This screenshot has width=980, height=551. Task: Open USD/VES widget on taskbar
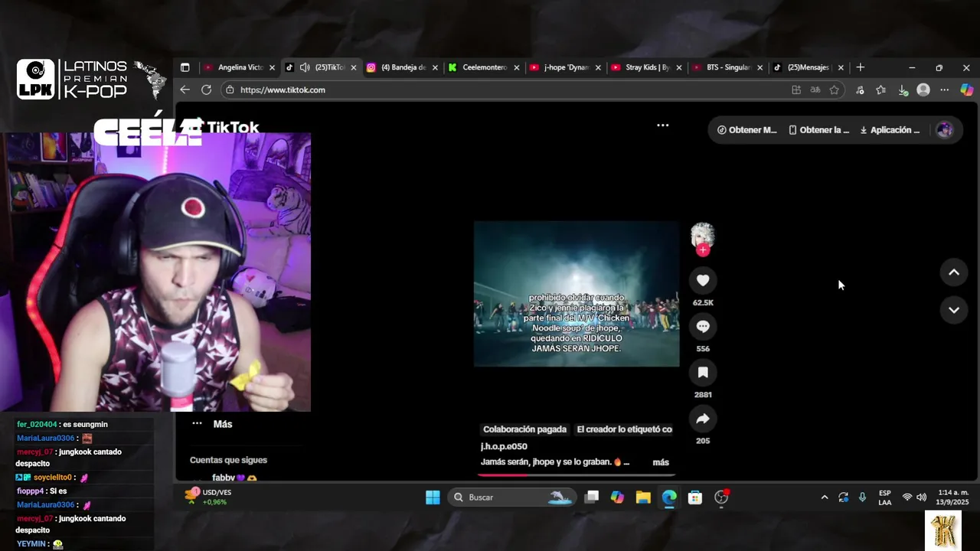click(x=209, y=497)
